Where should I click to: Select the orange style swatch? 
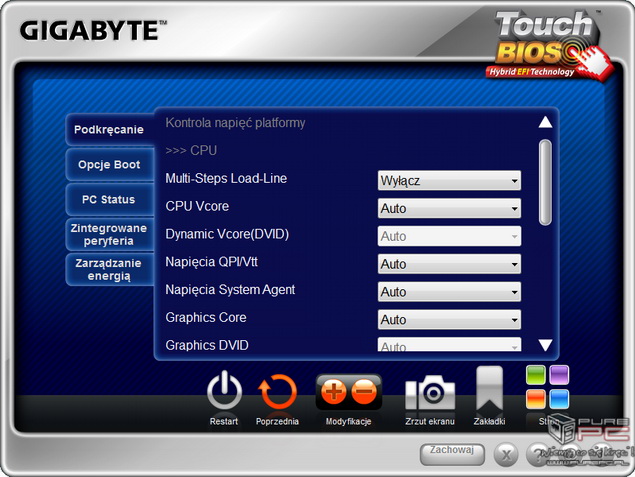pyautogui.click(x=536, y=399)
